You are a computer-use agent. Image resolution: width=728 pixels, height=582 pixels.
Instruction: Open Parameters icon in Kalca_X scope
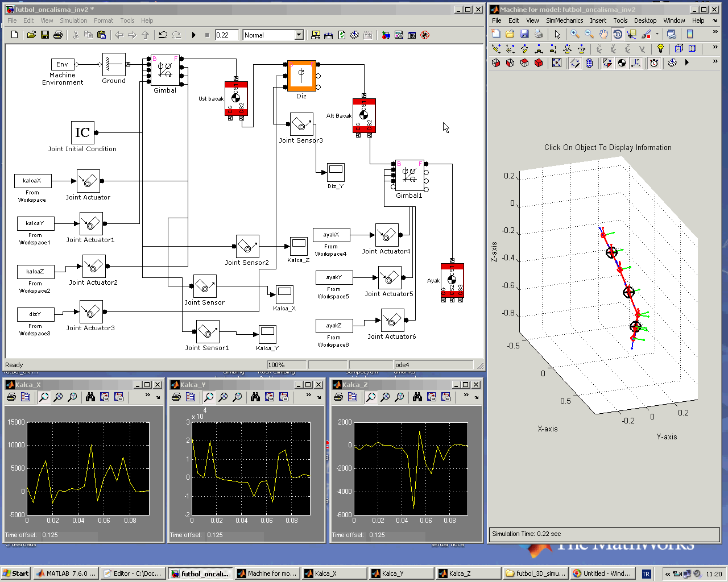click(x=26, y=397)
